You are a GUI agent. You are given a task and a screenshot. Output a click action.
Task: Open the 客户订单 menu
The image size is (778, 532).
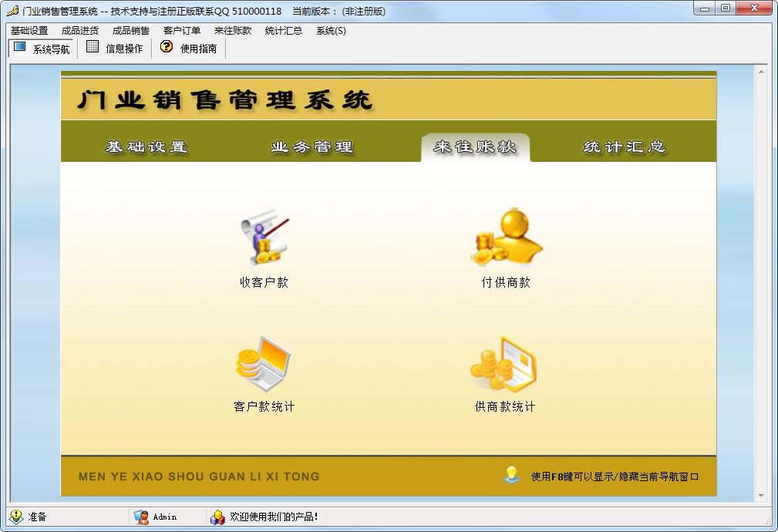182,31
